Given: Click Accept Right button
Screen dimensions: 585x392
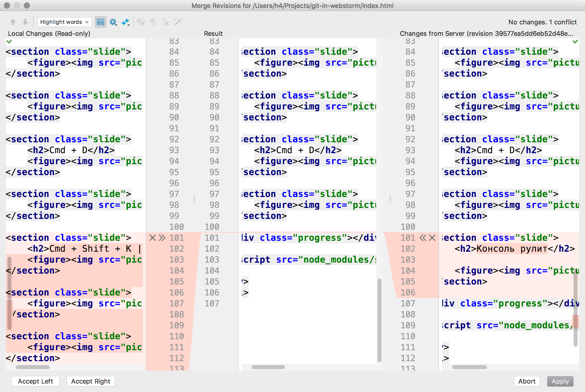Looking at the screenshot, I should click(x=91, y=381).
